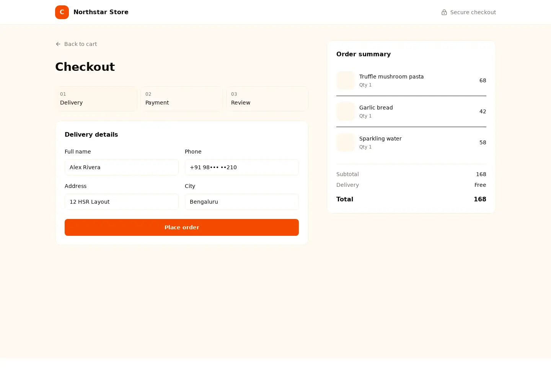
Task: Click the Truffle mushroom pasta item name
Action: tap(391, 77)
